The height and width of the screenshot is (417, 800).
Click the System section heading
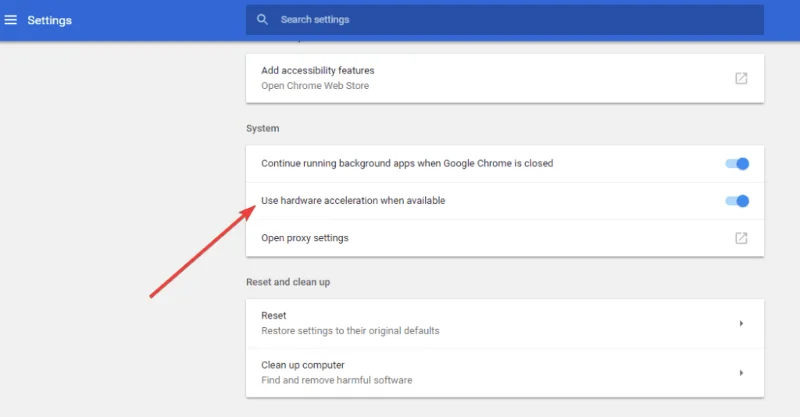tap(262, 128)
